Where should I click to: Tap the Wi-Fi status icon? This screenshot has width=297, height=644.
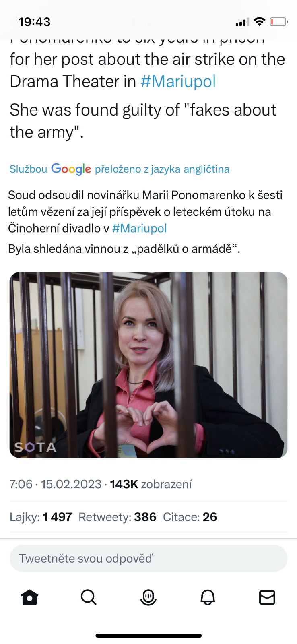[x=260, y=22]
